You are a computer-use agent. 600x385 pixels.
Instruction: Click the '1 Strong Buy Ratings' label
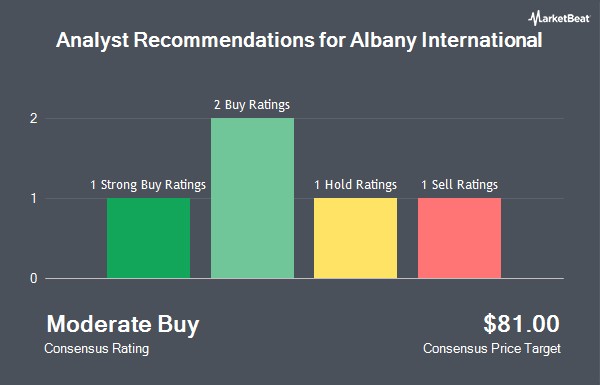(x=148, y=185)
